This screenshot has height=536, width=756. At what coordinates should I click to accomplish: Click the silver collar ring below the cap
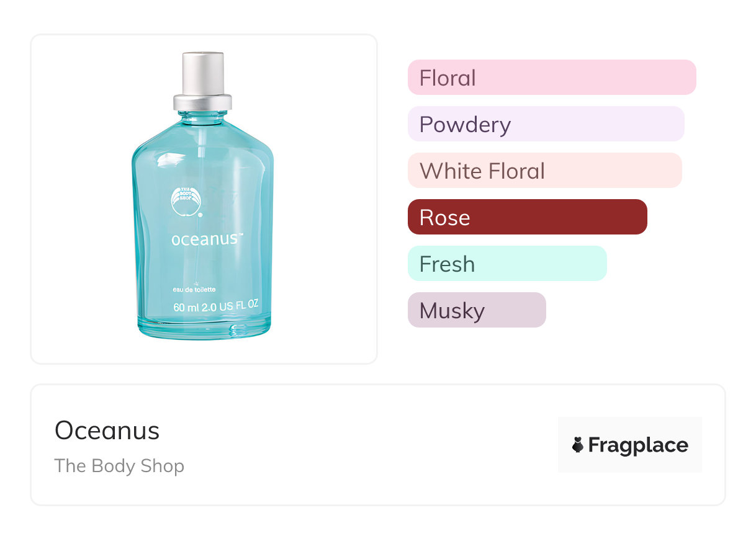click(202, 102)
